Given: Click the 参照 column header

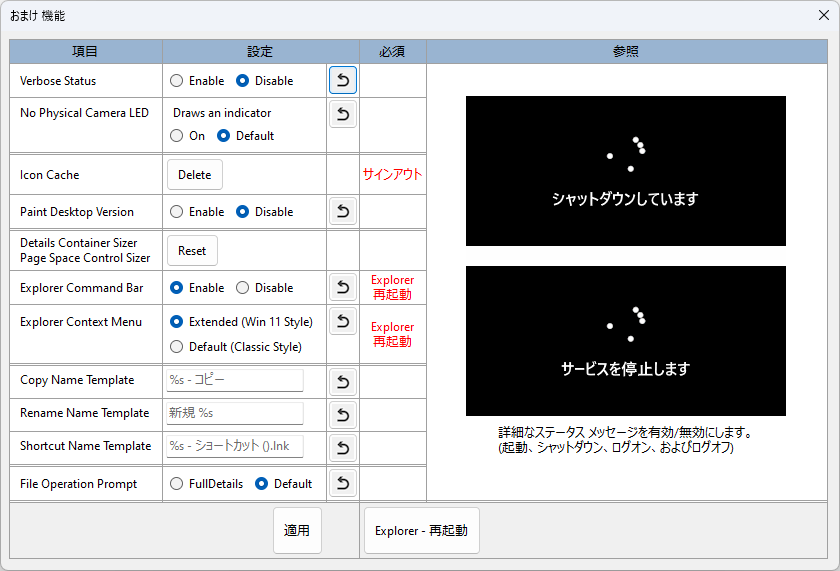Looking at the screenshot, I should pos(627,51).
